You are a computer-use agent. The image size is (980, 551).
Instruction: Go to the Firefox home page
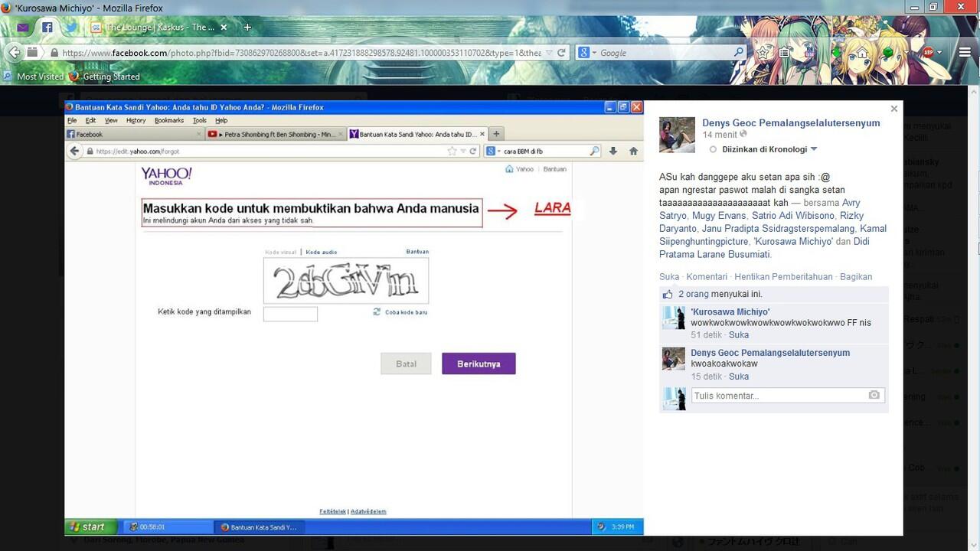coord(862,53)
